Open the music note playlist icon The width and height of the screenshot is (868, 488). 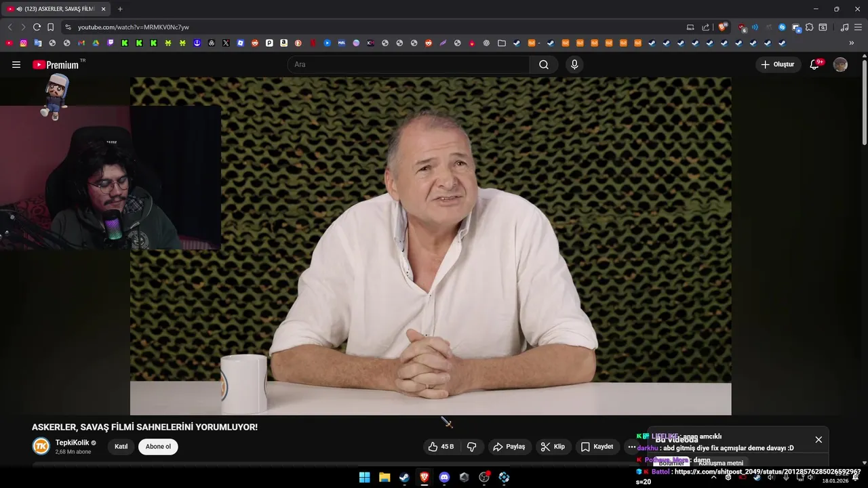(x=844, y=27)
